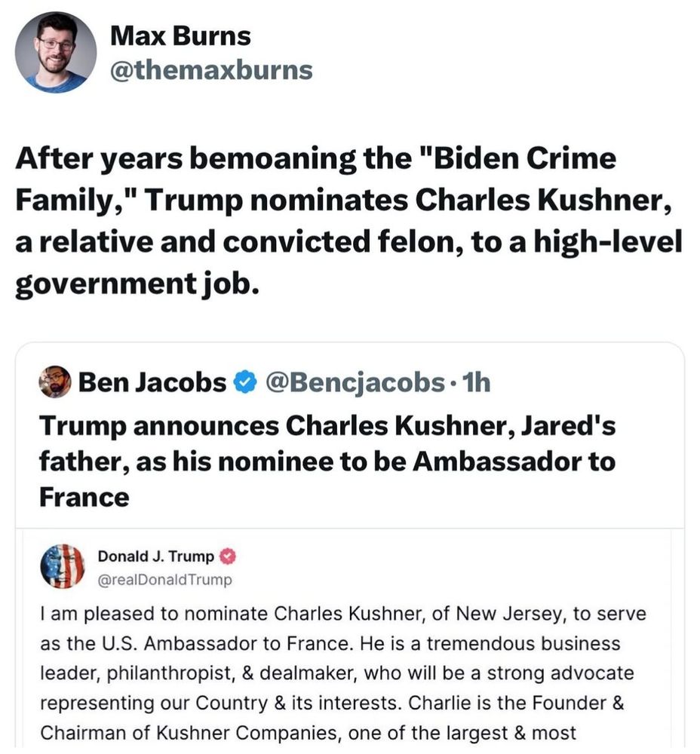Screen dimensions: 700x754
Task: Click the Donald J. Trump account name
Action: click(155, 557)
